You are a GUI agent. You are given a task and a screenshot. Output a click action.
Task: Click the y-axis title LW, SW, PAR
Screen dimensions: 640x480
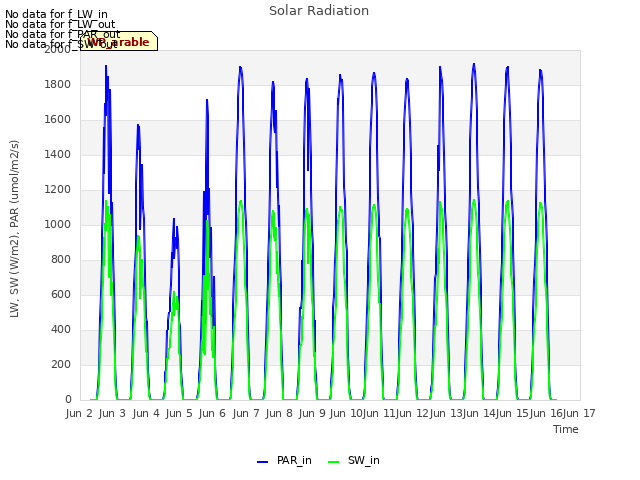[14, 229]
